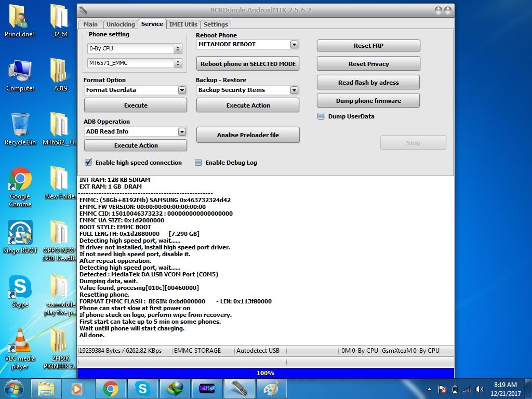Open Windows Explorer from taskbar
The image size is (532, 399).
(46, 389)
